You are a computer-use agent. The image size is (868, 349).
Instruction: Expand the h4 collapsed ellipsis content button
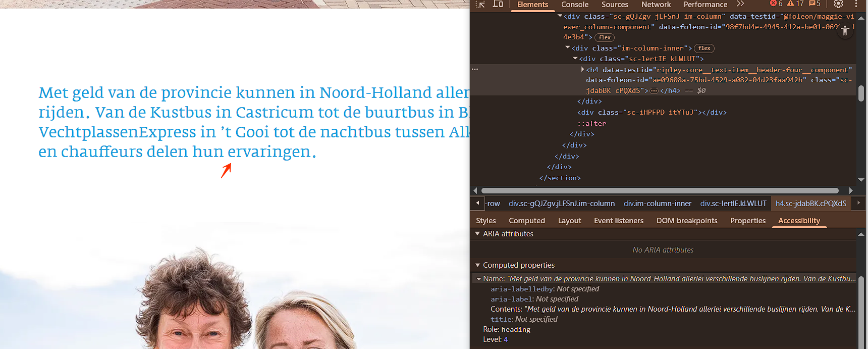[654, 91]
